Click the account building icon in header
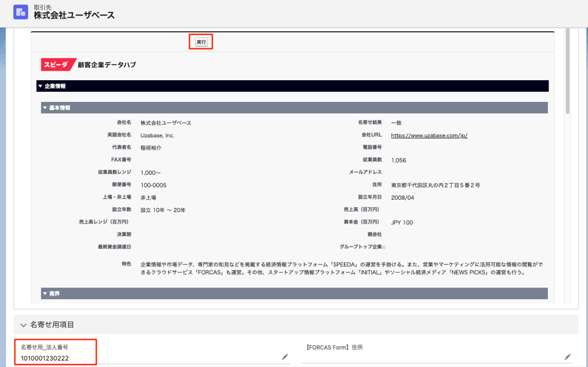The width and height of the screenshot is (588, 367). (x=20, y=12)
